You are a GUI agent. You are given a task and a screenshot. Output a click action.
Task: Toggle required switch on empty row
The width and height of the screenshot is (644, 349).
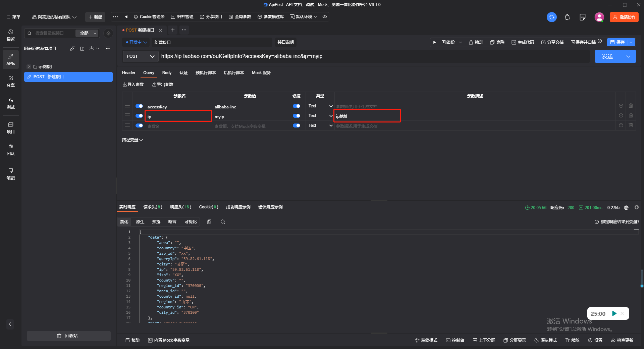click(297, 126)
